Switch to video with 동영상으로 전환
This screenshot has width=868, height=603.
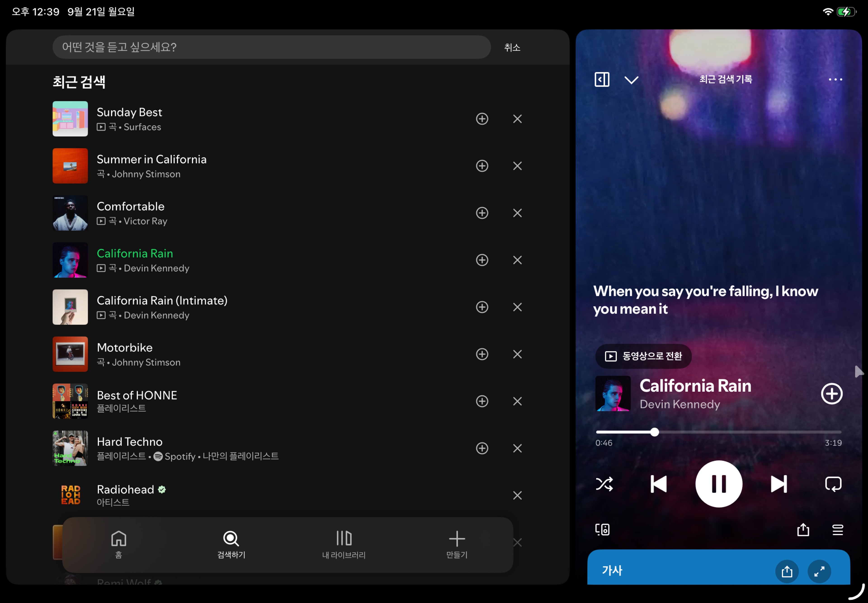coord(643,356)
